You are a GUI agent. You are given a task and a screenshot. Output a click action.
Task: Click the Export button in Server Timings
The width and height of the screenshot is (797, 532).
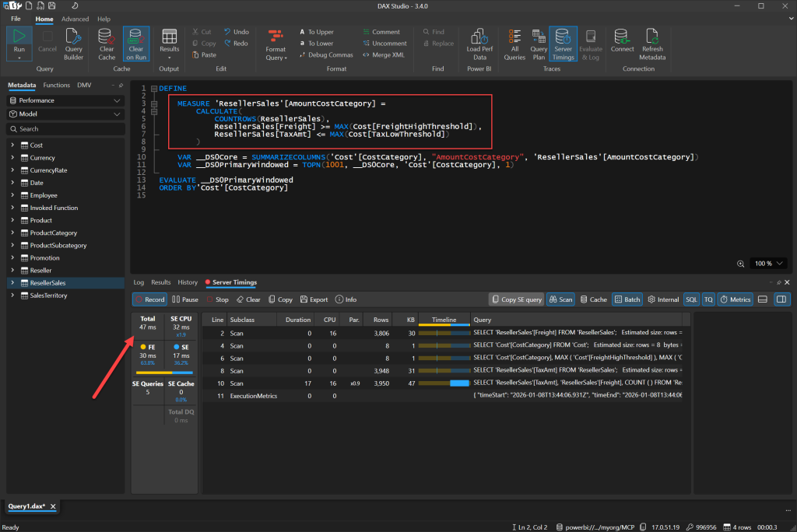(313, 299)
